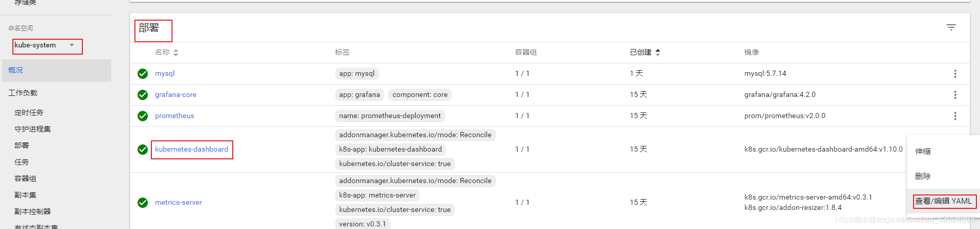
Task: Click k8s-app: metrics-server label chip
Action: 377,195
